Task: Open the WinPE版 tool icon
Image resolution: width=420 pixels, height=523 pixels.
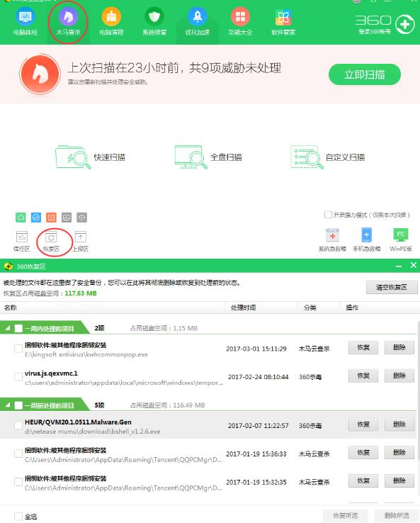Action: (x=401, y=240)
